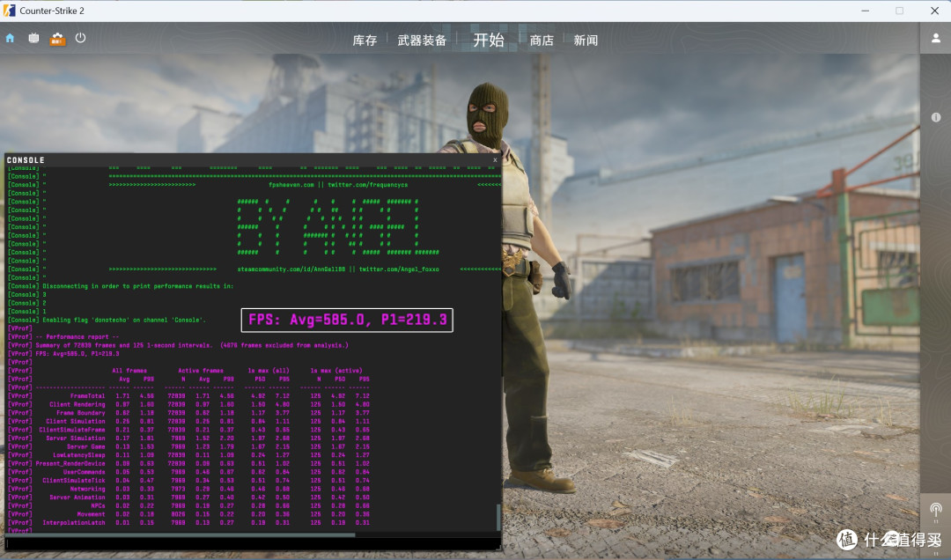
Task: Click the Counter-Strike 2 title bar icon
Action: 9,11
